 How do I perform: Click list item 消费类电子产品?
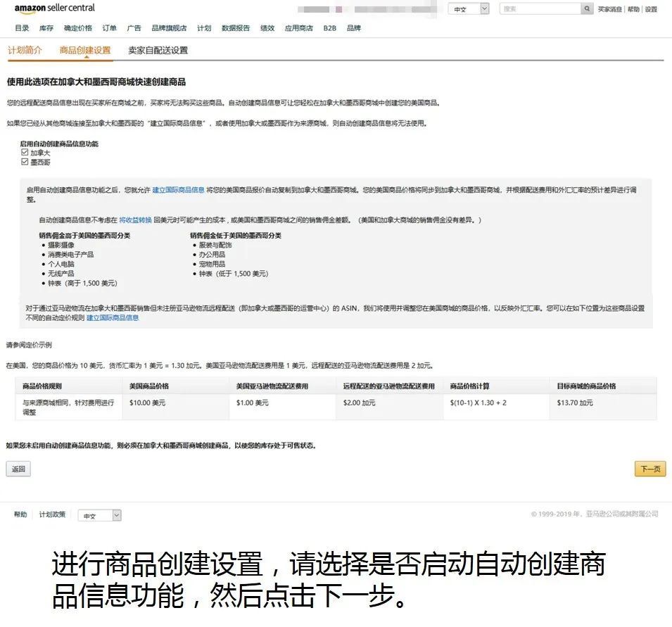pyautogui.click(x=70, y=255)
